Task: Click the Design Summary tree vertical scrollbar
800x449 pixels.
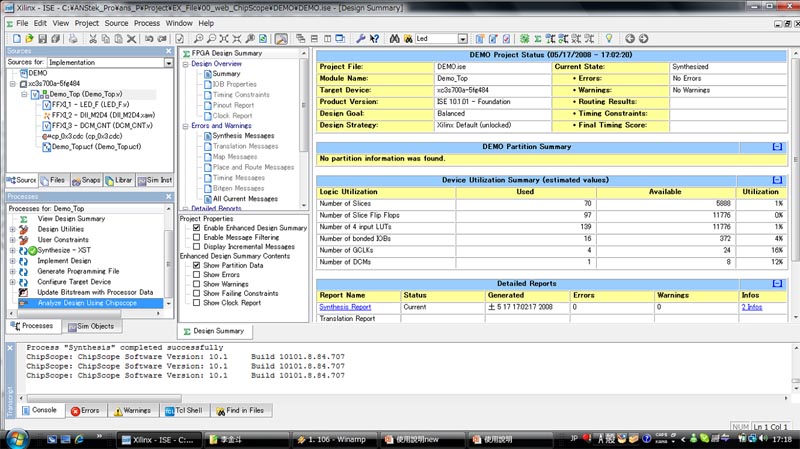Action: [304, 105]
